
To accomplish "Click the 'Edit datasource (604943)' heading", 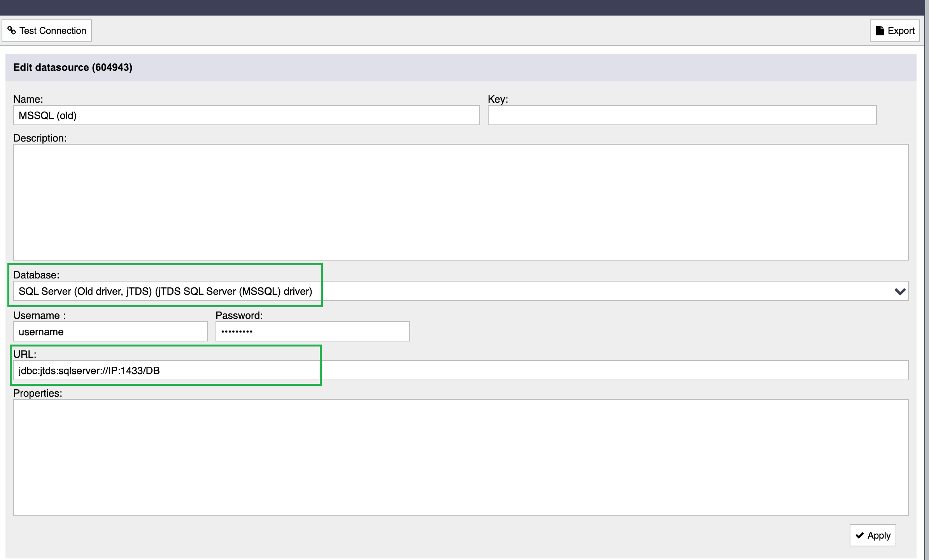I will click(x=73, y=67).
